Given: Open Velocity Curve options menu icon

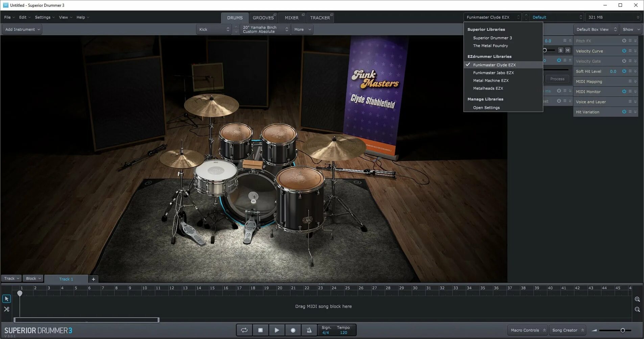Looking at the screenshot, I should 630,51.
